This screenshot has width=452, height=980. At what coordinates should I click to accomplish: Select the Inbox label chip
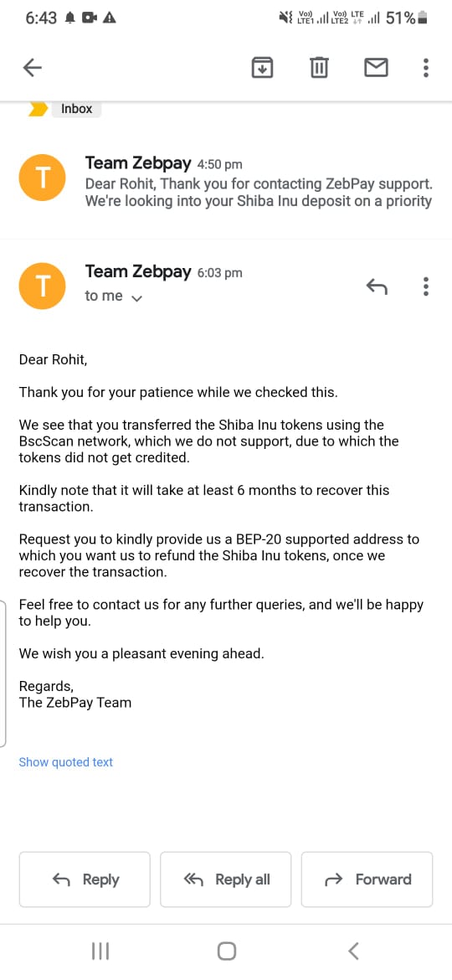click(x=76, y=109)
